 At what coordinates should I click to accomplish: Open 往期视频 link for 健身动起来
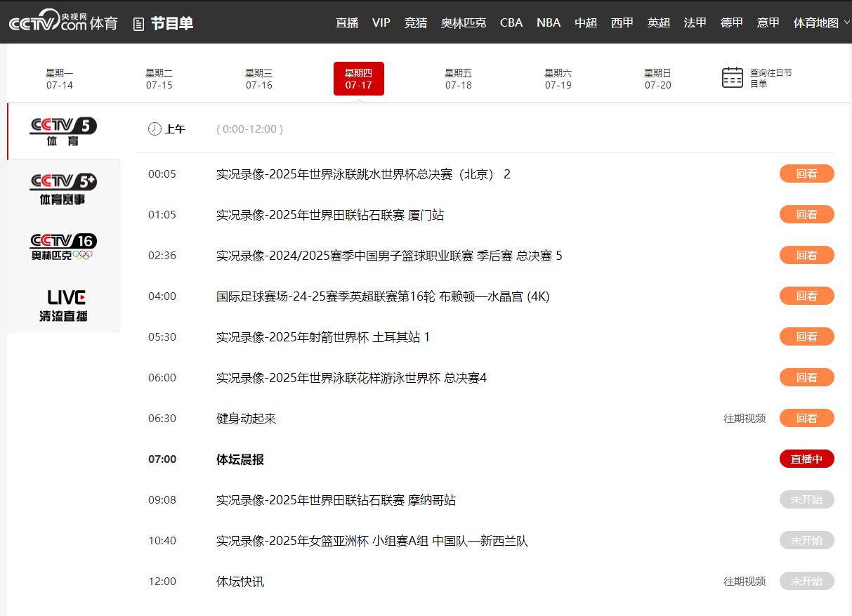(x=745, y=419)
